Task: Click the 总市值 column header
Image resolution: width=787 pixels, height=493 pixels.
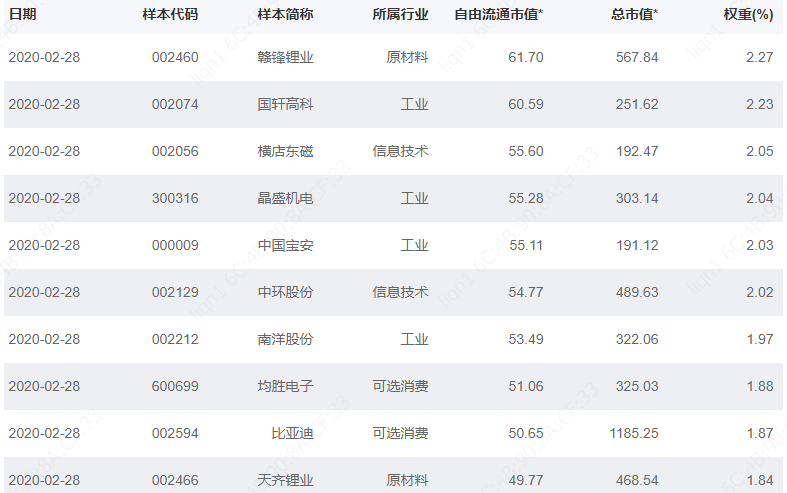Action: pos(634,14)
